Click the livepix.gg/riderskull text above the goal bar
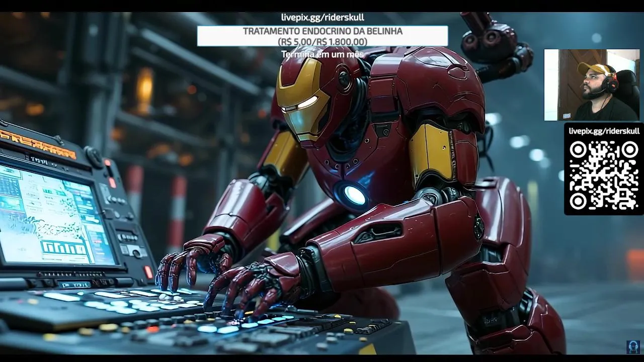The height and width of the screenshot is (362, 644). pos(323,18)
